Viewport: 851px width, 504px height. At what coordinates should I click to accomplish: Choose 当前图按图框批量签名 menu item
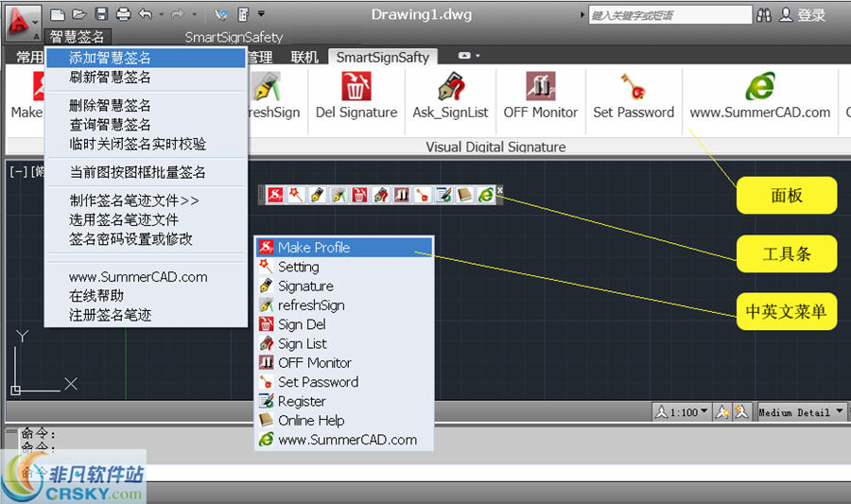pos(137,172)
